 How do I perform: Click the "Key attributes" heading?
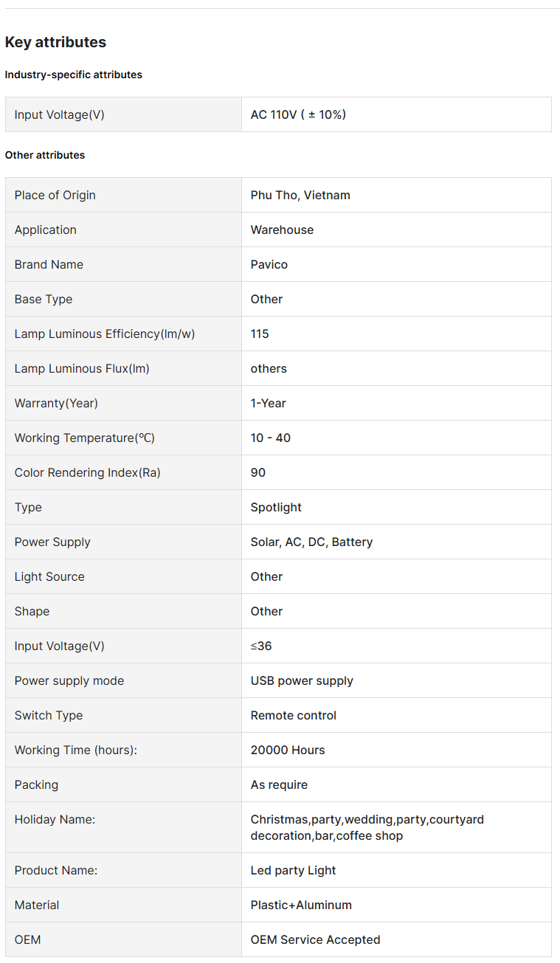(x=55, y=42)
